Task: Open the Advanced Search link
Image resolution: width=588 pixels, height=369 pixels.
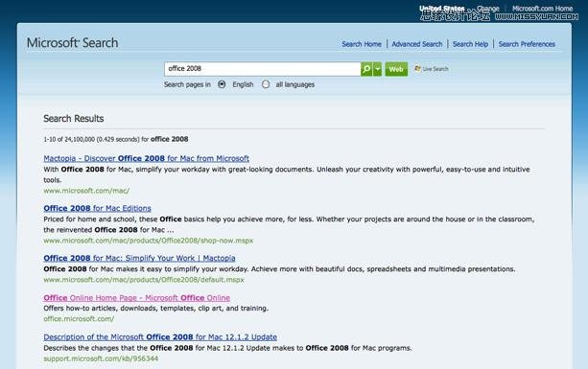Action: coord(417,44)
